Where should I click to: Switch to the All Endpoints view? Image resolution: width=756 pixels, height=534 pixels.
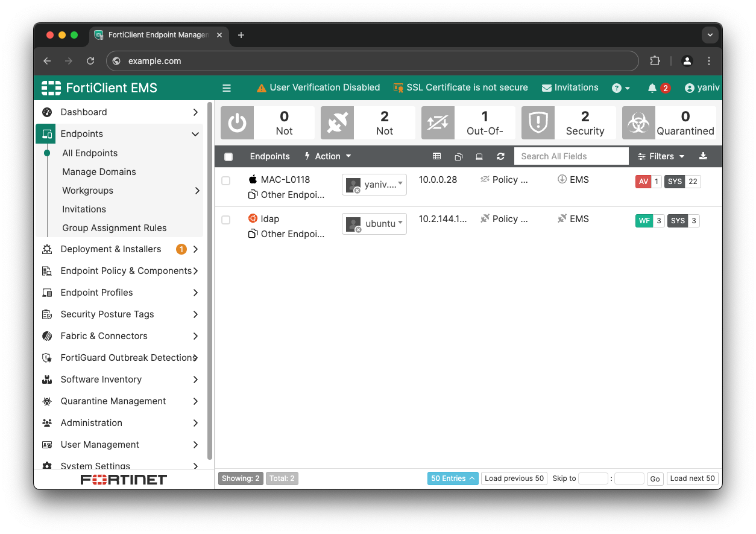pyautogui.click(x=91, y=153)
